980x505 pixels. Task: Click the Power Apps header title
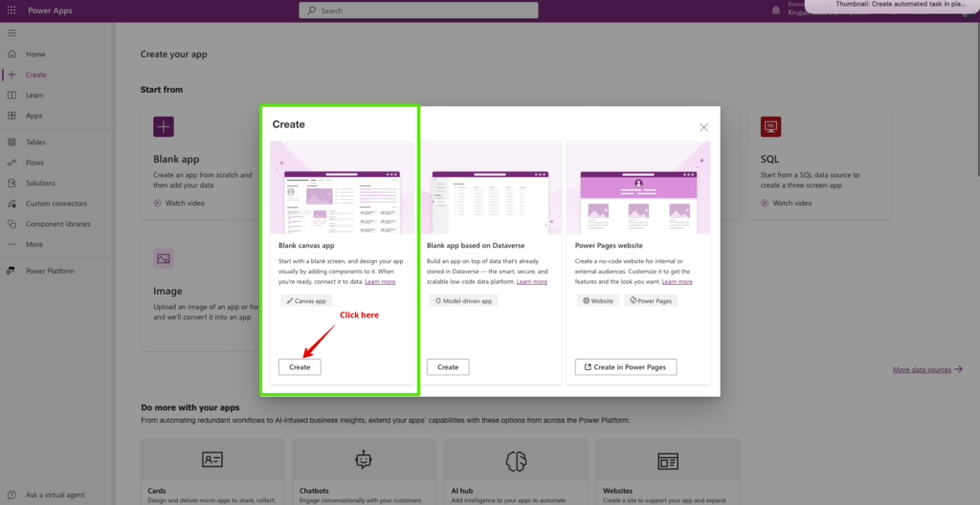coord(50,11)
